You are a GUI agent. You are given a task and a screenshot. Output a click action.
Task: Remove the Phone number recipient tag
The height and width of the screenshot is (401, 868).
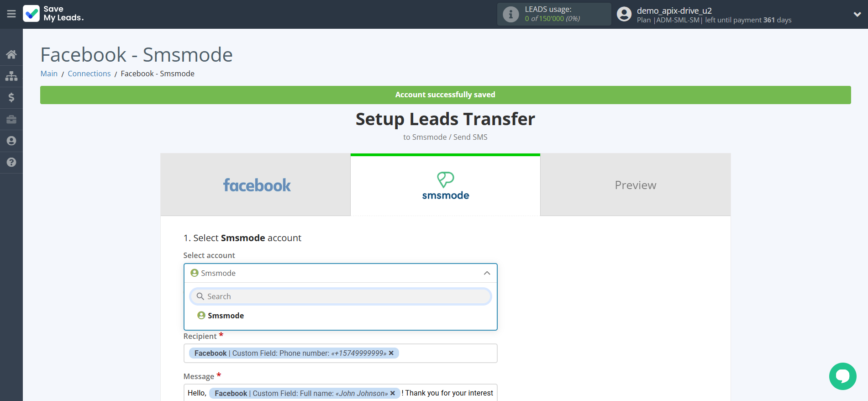[391, 353]
